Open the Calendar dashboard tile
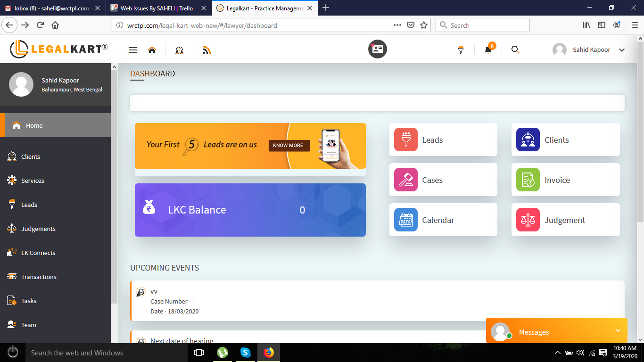This screenshot has height=362, width=644. 443,220
